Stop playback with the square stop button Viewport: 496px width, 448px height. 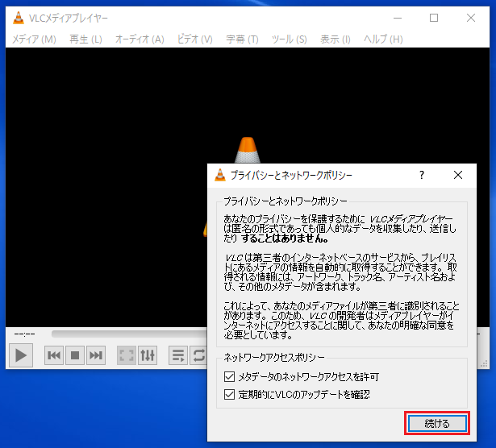tap(75, 355)
